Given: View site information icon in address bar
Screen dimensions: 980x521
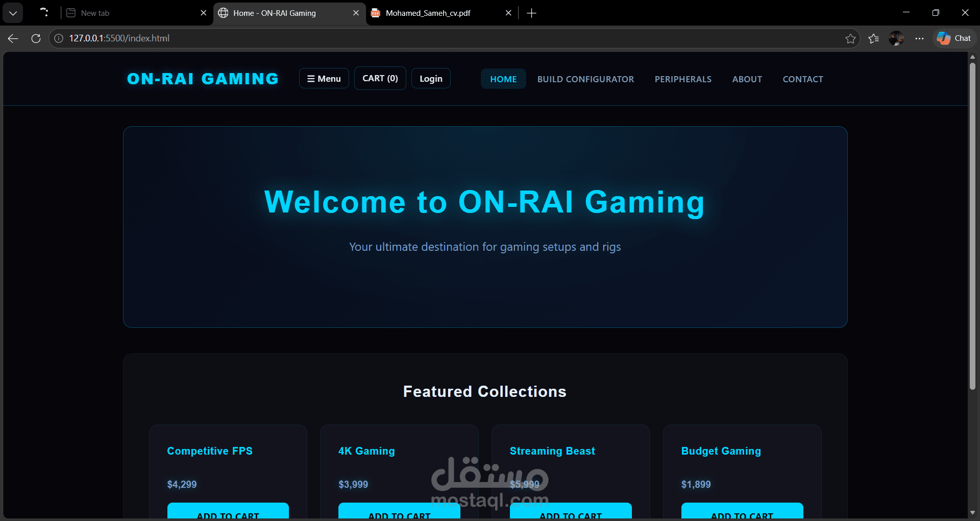Looking at the screenshot, I should click(59, 38).
